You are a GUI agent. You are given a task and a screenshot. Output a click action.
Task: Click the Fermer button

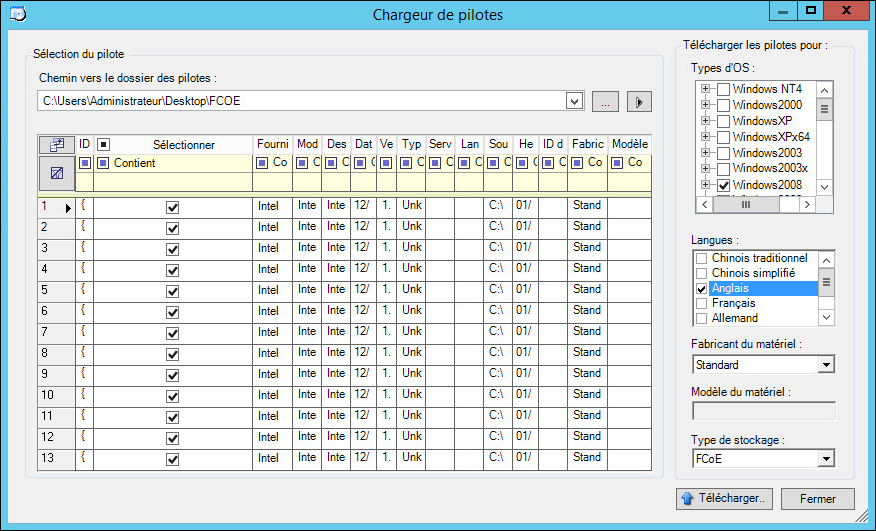pyautogui.click(x=818, y=498)
